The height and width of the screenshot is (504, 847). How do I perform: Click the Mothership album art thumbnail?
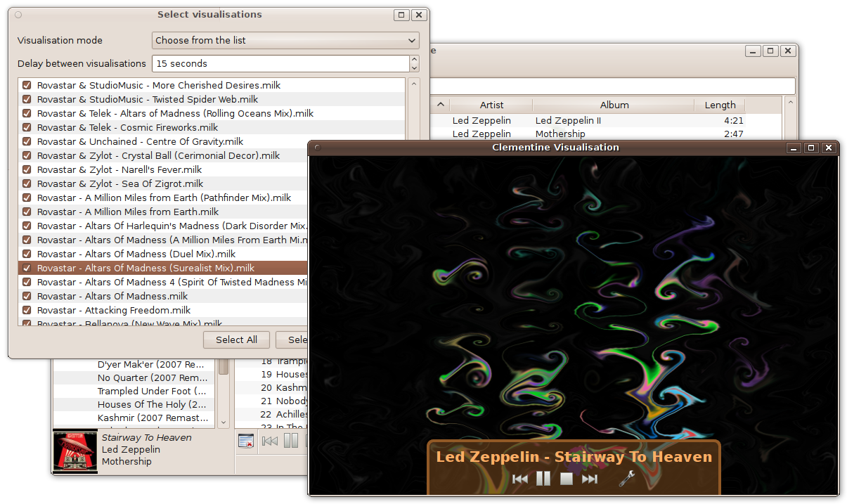click(x=74, y=451)
